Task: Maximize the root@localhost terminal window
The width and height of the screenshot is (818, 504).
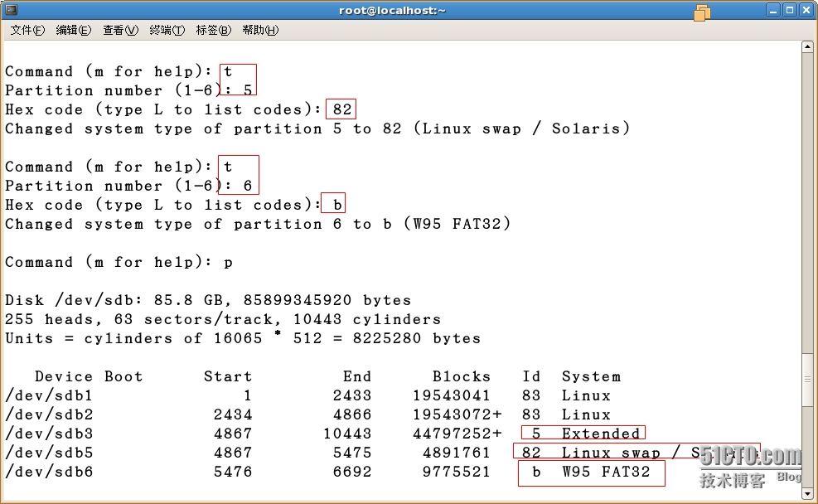Action: (x=790, y=10)
